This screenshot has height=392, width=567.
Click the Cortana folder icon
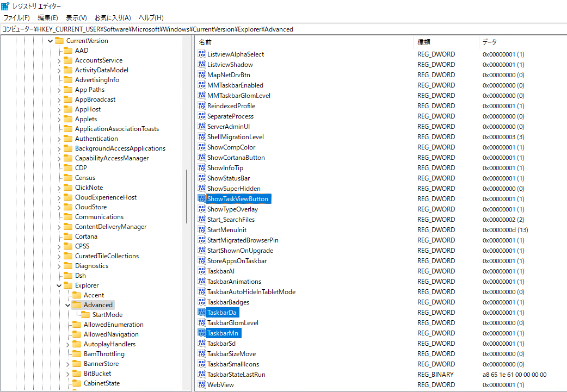(x=68, y=237)
